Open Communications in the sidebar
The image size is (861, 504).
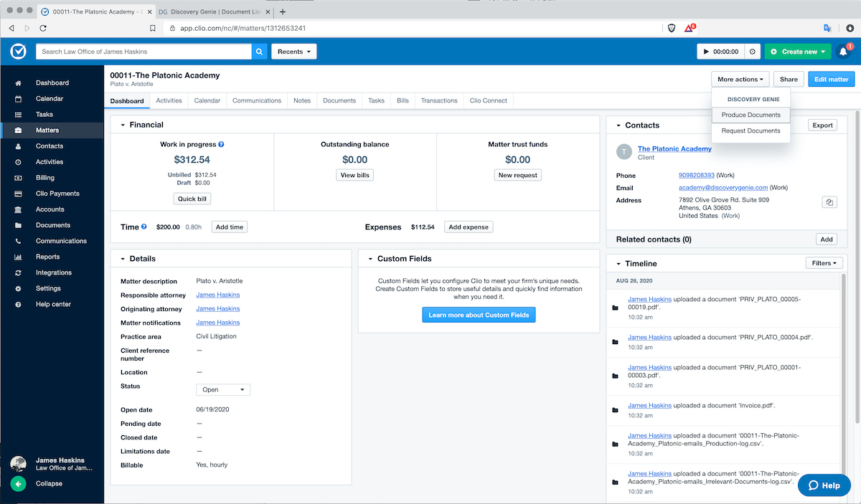point(52,241)
